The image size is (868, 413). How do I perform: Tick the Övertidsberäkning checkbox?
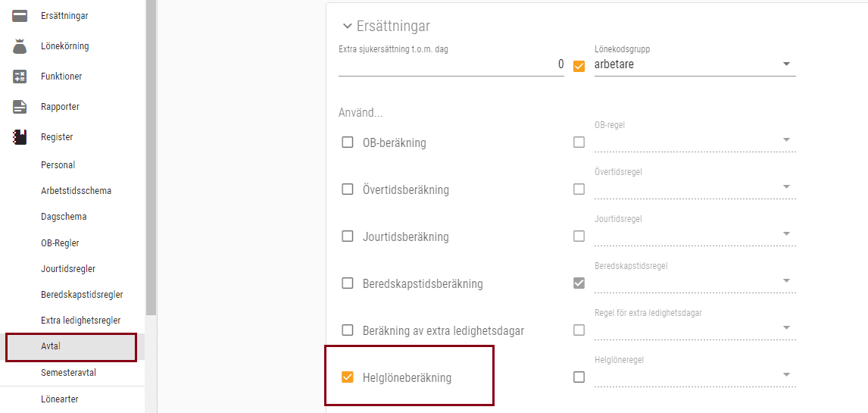pos(348,189)
